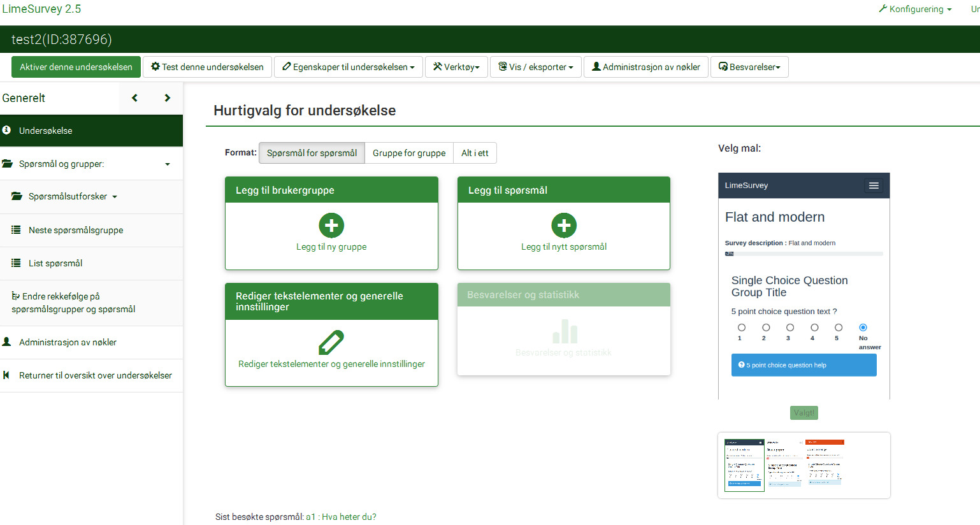Open hamburger menu in template preview

874,185
